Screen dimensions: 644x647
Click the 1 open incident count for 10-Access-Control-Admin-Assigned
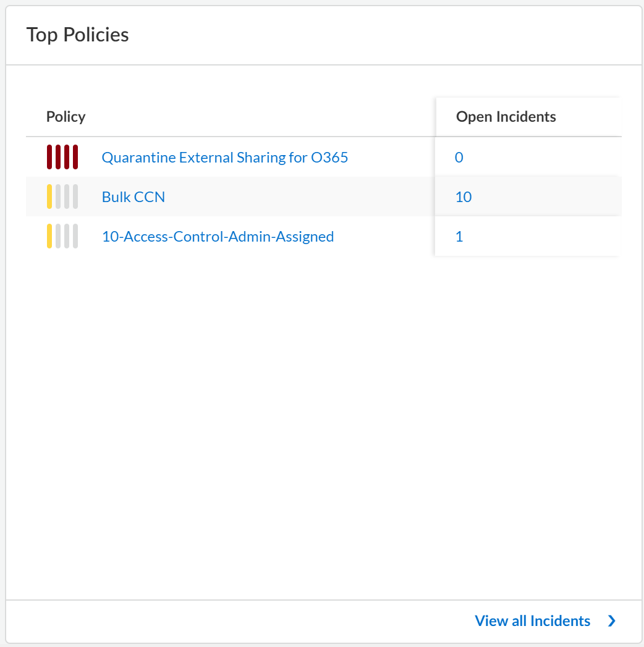pos(459,237)
